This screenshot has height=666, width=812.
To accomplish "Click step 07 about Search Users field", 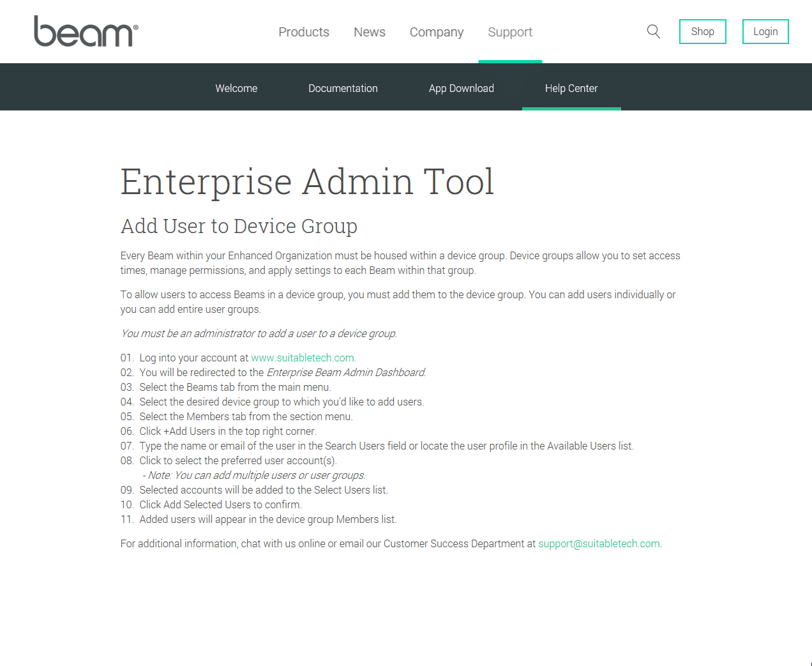I will 377,446.
